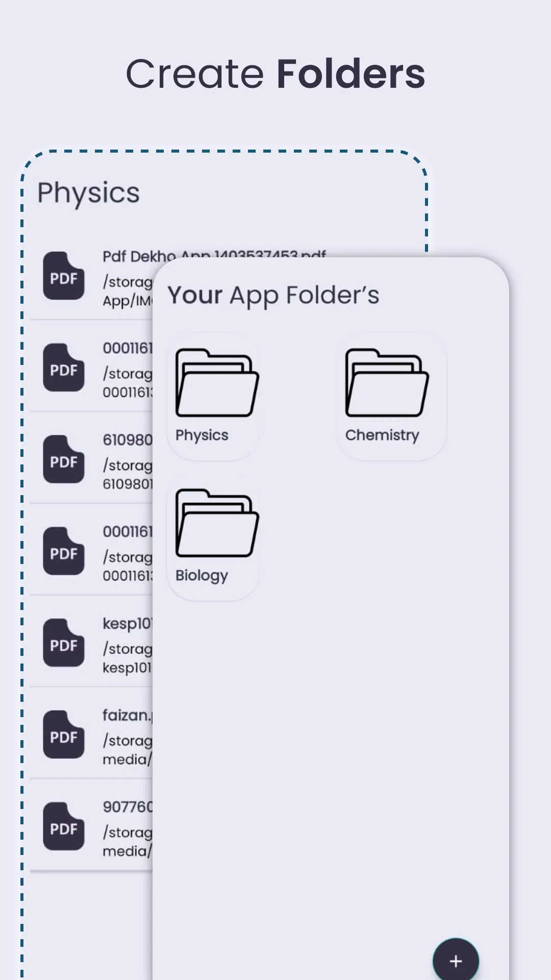Tap the plus button to add folder
Screen dimensions: 551x980
pos(456,961)
